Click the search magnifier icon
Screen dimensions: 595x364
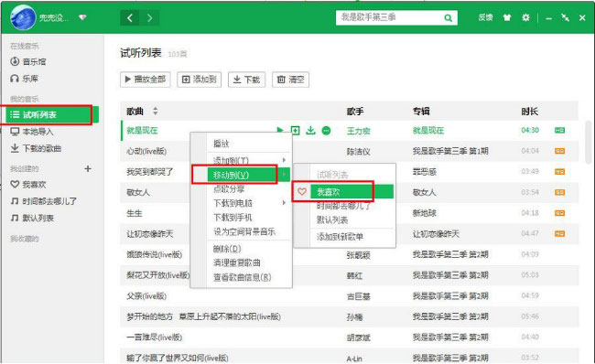(x=449, y=17)
